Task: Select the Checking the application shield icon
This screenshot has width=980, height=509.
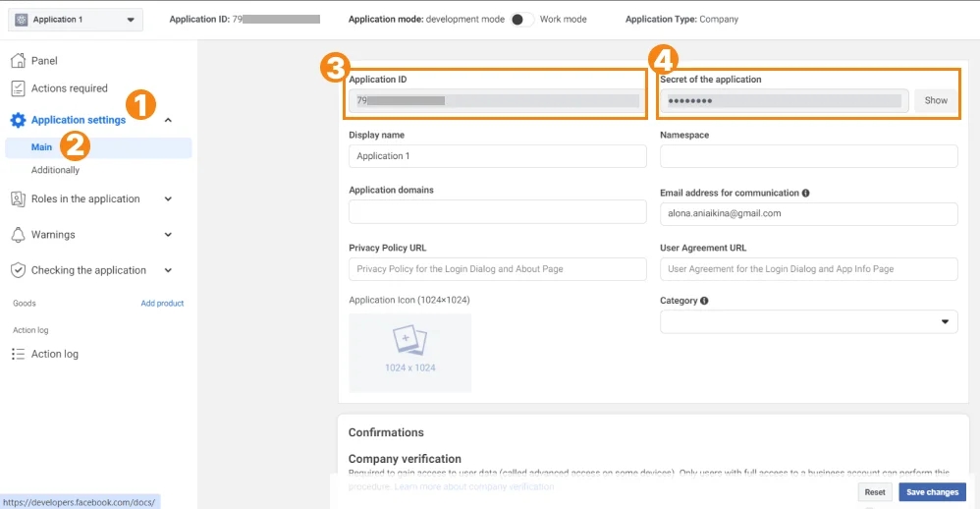Action: pos(18,270)
